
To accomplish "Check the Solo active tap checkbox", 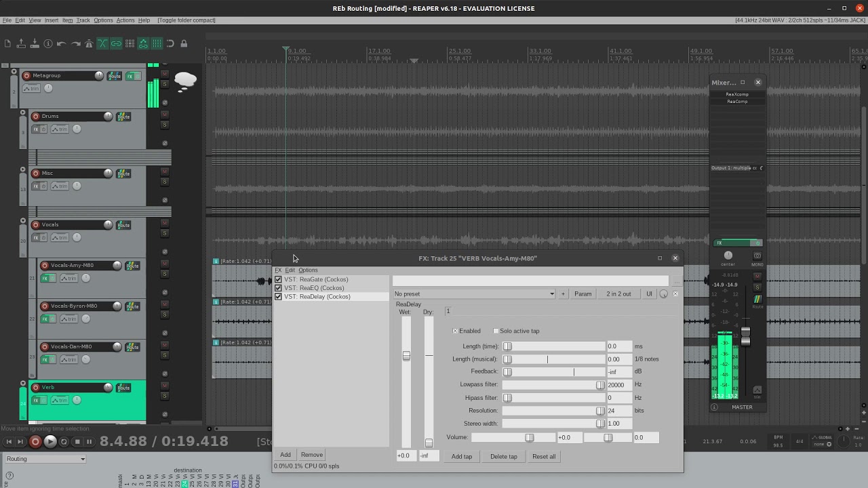I will [496, 331].
